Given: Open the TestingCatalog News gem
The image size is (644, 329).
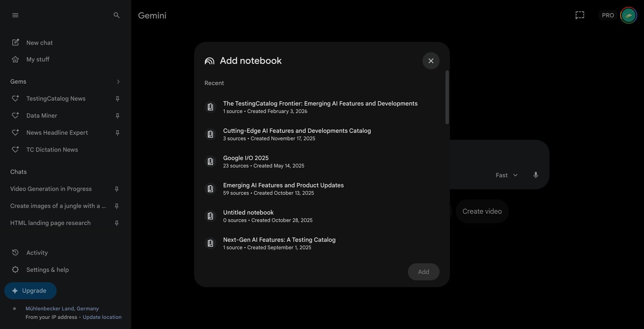Looking at the screenshot, I should pos(65,99).
